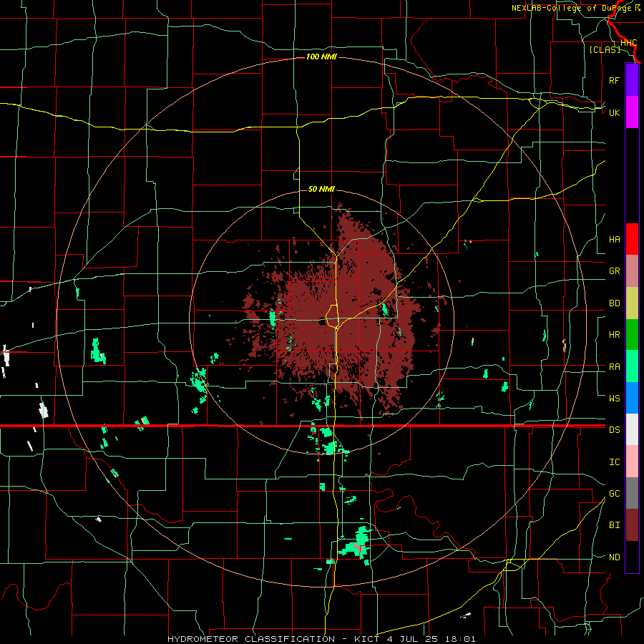Click the HR legend label
The width and height of the screenshot is (644, 644).
pyautogui.click(x=614, y=335)
